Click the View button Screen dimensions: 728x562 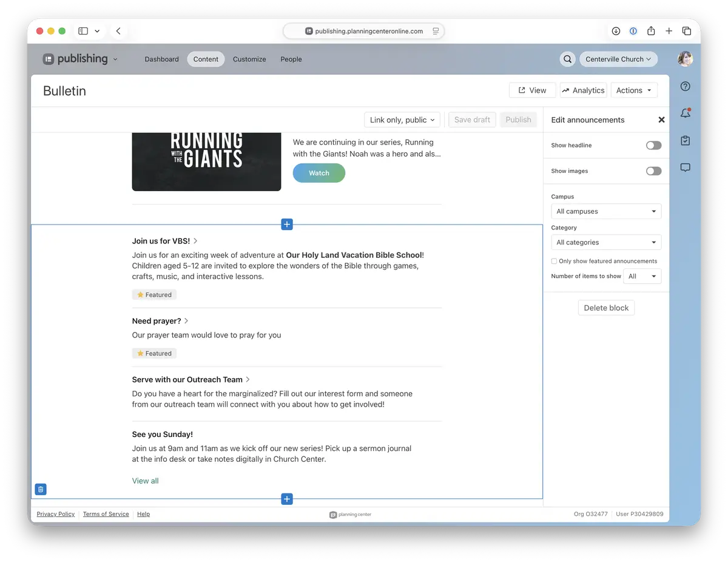532,90
